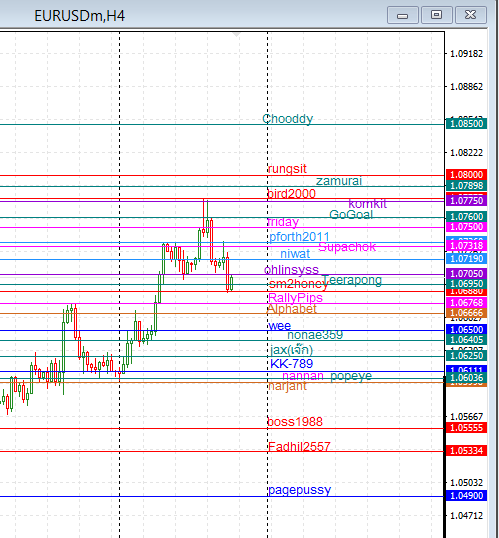This screenshot has width=499, height=538.
Task: Select the pforth2011 label text
Action: point(299,237)
